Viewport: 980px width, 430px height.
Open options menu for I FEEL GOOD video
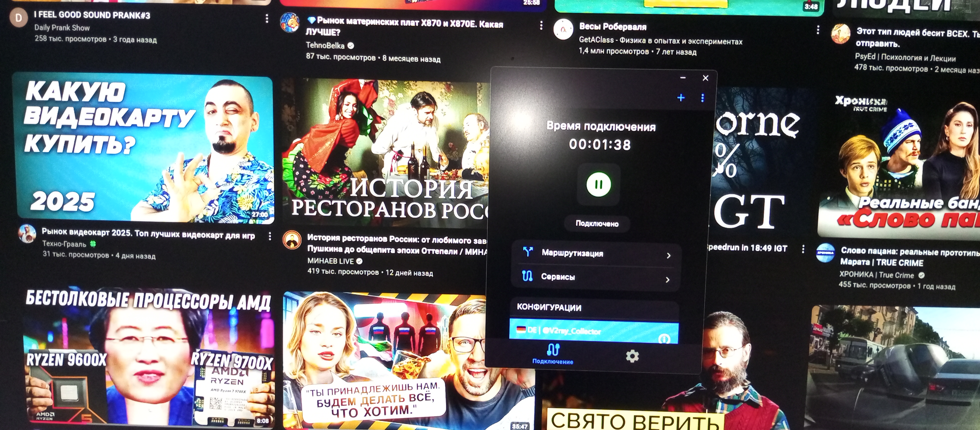pos(267,18)
